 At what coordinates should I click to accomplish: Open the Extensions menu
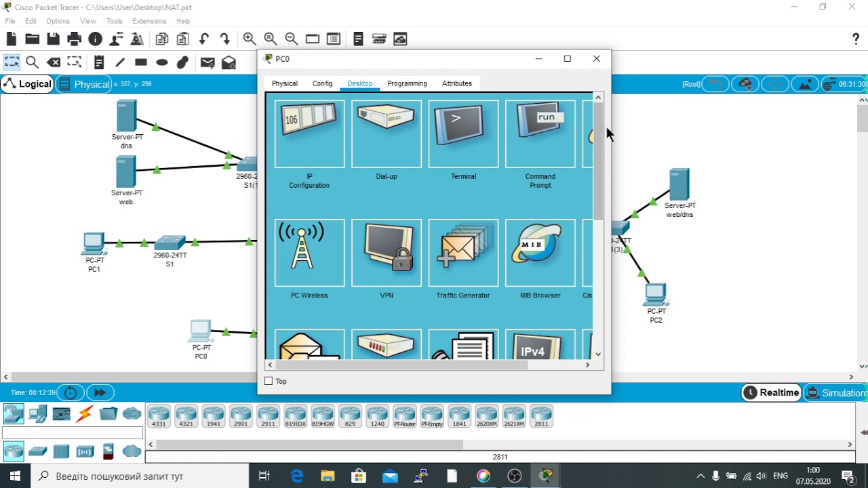pyautogui.click(x=149, y=21)
